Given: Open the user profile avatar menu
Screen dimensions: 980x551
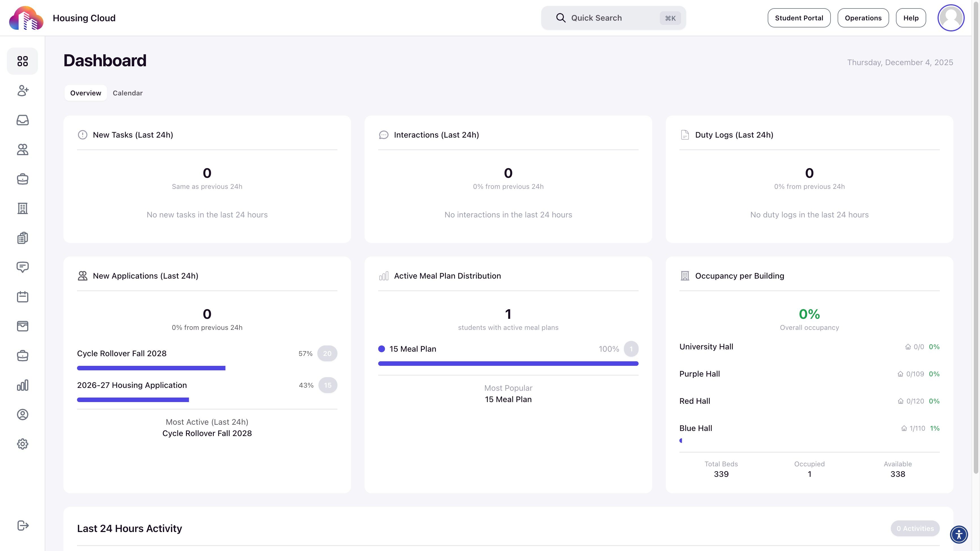Looking at the screenshot, I should pyautogui.click(x=951, y=18).
